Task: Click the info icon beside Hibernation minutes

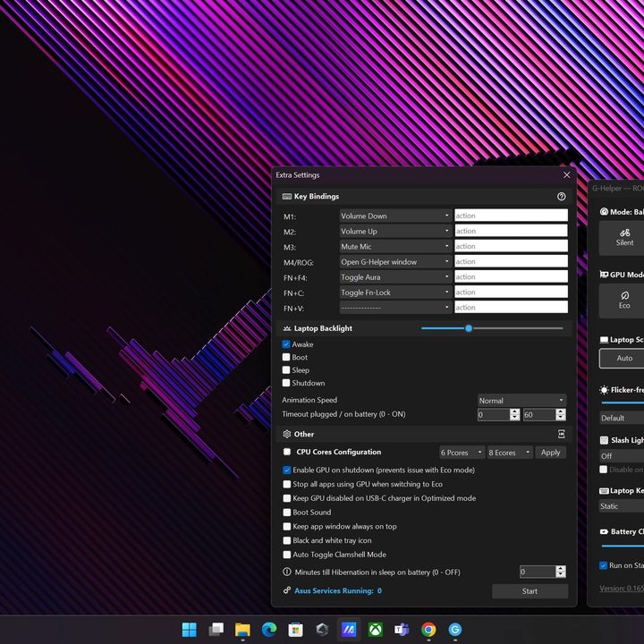Action: (x=287, y=572)
